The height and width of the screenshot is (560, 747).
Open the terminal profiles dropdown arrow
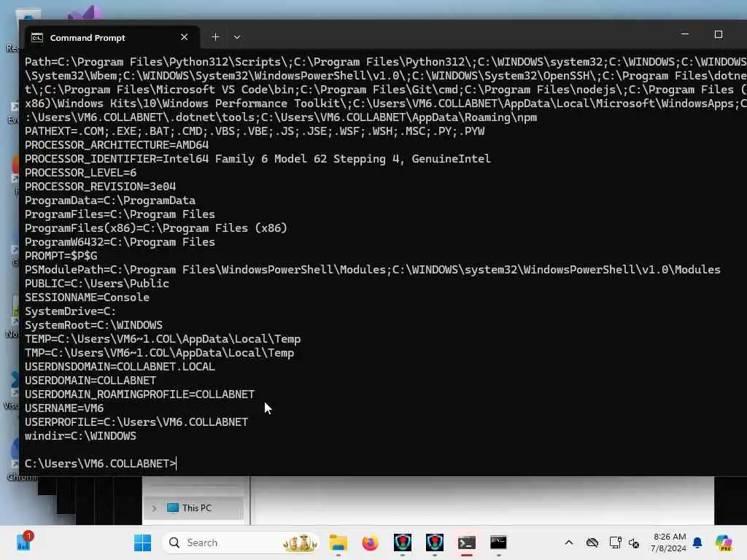(237, 37)
